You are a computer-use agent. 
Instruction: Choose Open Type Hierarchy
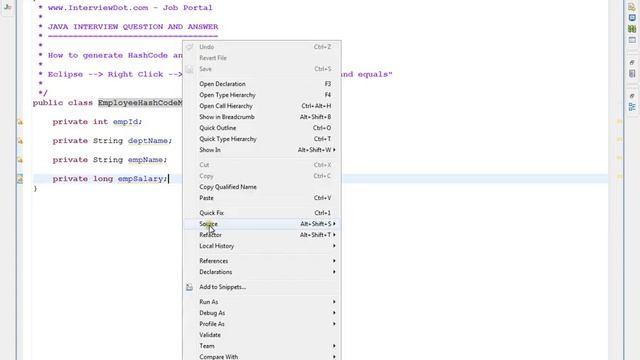click(262, 95)
